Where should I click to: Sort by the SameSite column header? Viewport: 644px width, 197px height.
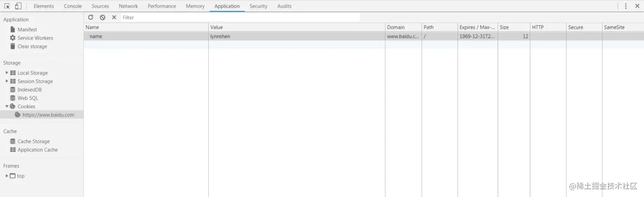click(623, 27)
